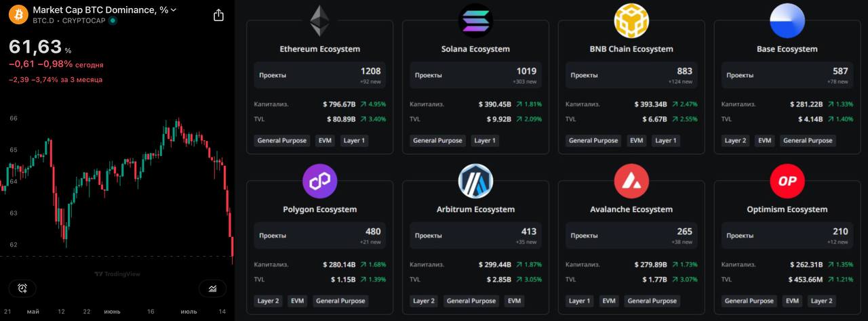Click the Solana logo
The width and height of the screenshot is (868, 321).
475,21
